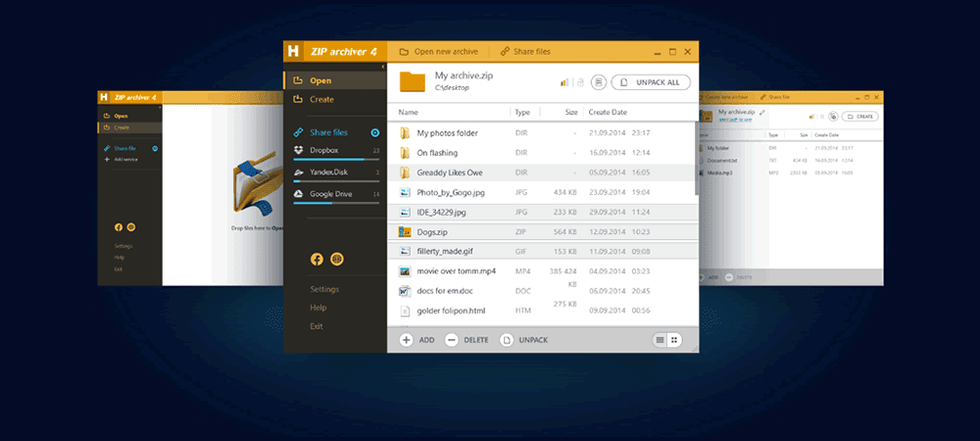980x441 pixels.
Task: Sort by the Type column header
Action: pos(522,113)
